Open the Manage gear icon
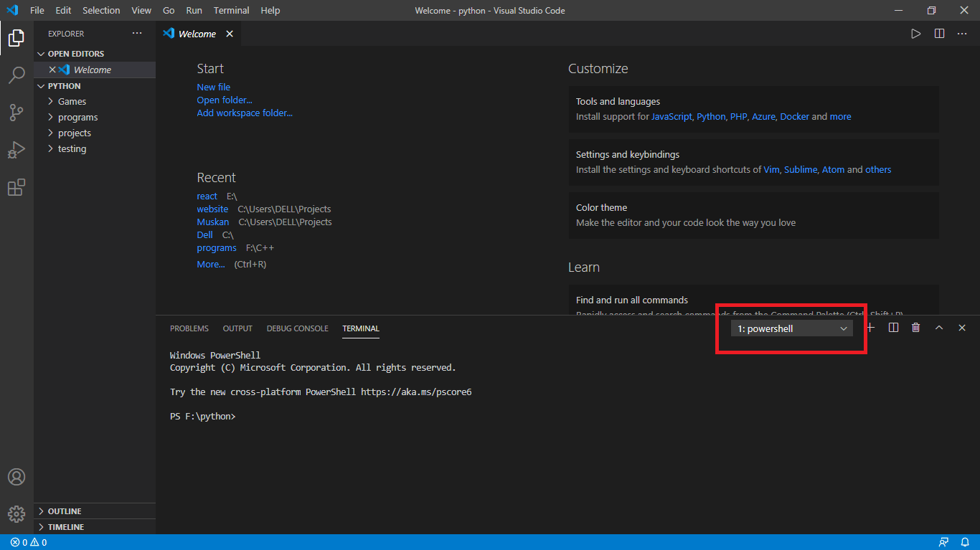The height and width of the screenshot is (550, 980). (17, 514)
